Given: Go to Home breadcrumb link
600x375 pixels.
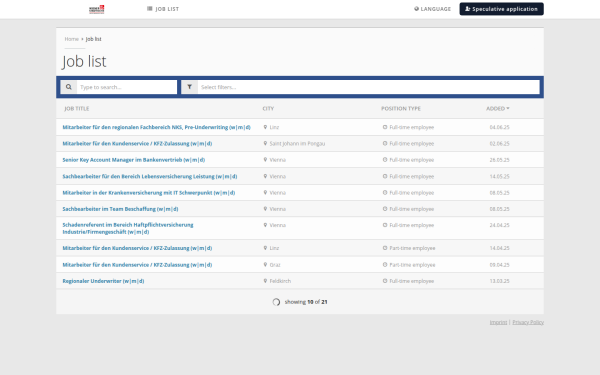Looking at the screenshot, I should 72,39.
